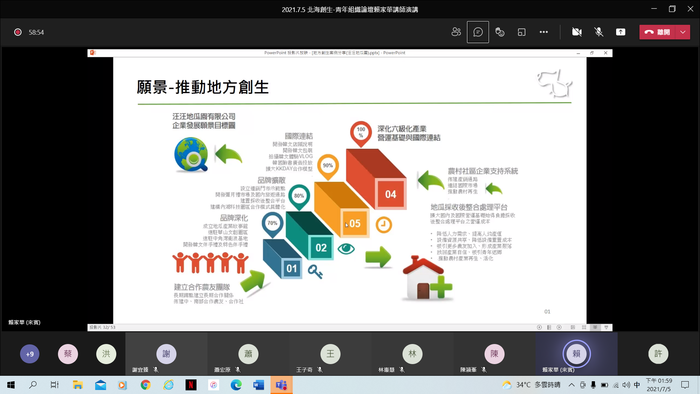Switch to the Teams taskbar icon

(x=281, y=385)
